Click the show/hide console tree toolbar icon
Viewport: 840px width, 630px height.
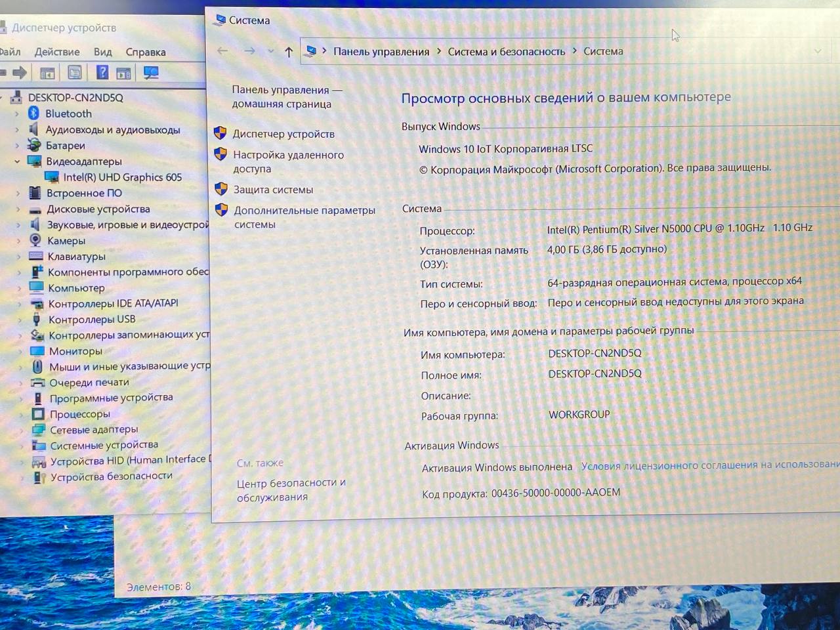point(47,73)
